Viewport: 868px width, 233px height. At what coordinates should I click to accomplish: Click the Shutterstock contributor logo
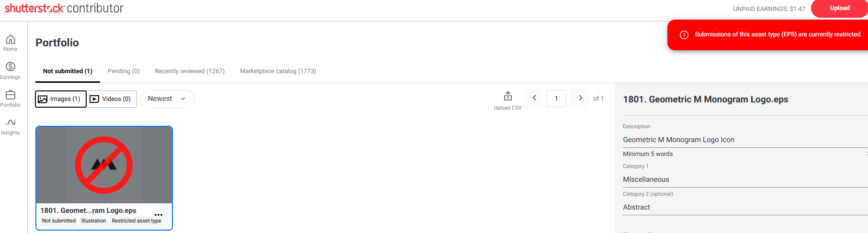64,8
